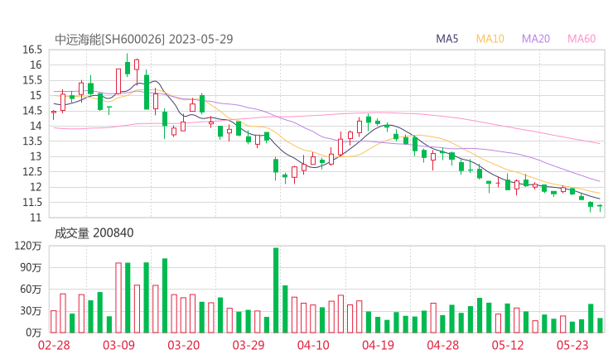Select the tallest green volume bar near 120万
Screen dimensions: 613x364
(x=276, y=290)
